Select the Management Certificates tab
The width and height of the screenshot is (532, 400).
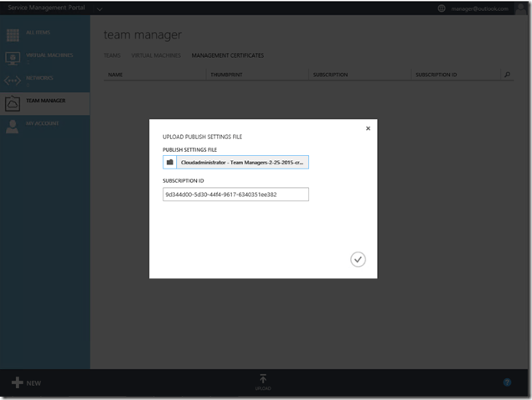click(x=227, y=55)
